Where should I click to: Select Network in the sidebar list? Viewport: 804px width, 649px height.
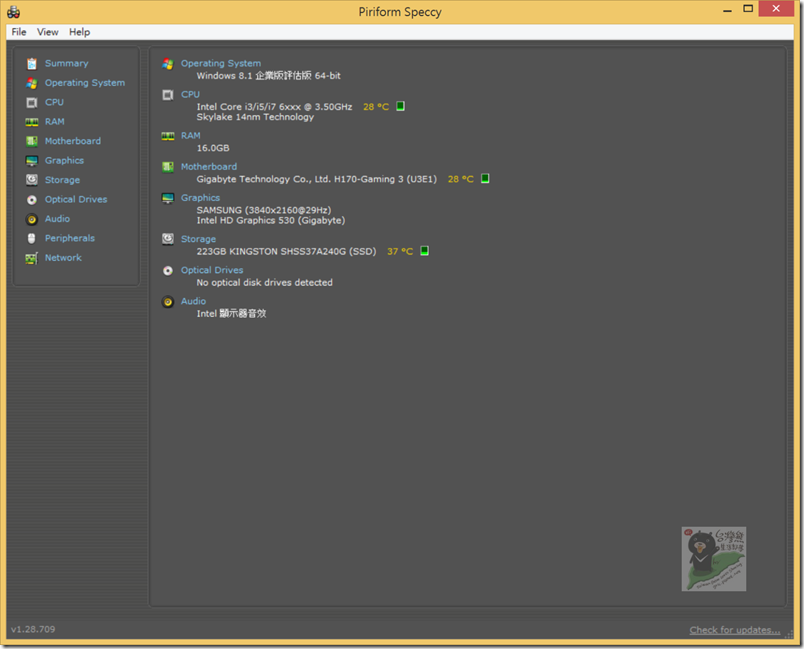coord(63,258)
